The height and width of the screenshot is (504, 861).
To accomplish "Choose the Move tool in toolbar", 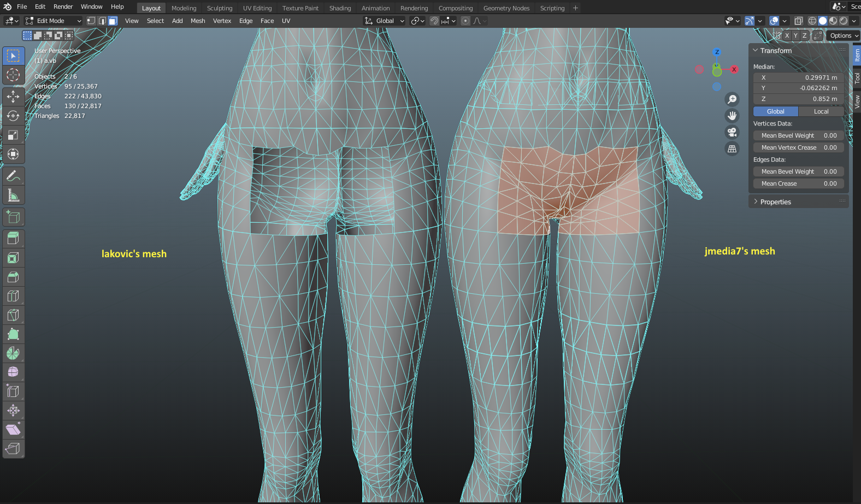I will click(13, 97).
